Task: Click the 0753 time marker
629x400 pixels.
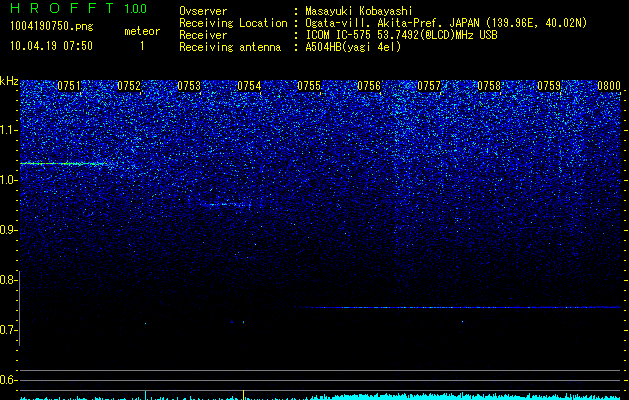Action: [x=189, y=86]
